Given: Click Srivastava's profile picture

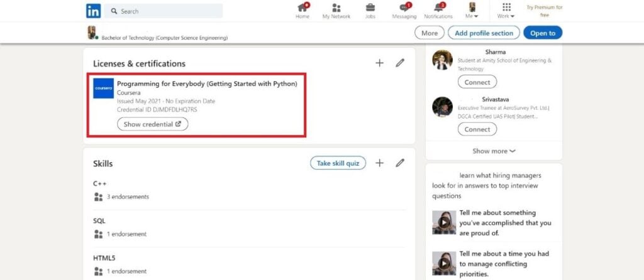Looking at the screenshot, I should click(x=442, y=107).
